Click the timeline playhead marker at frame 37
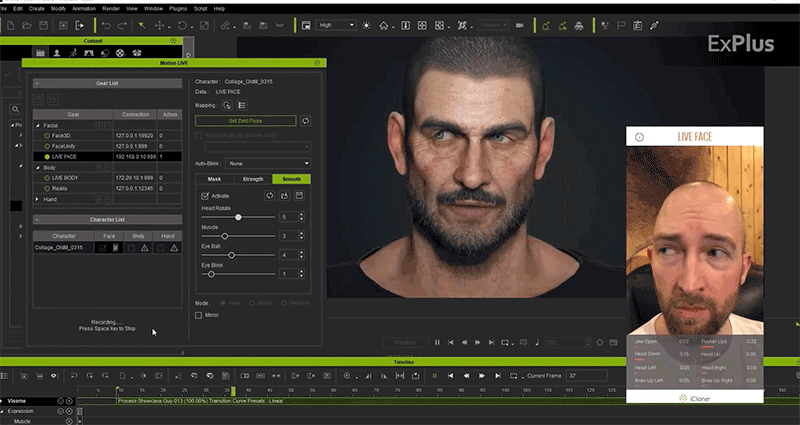800x425 pixels. (233, 391)
